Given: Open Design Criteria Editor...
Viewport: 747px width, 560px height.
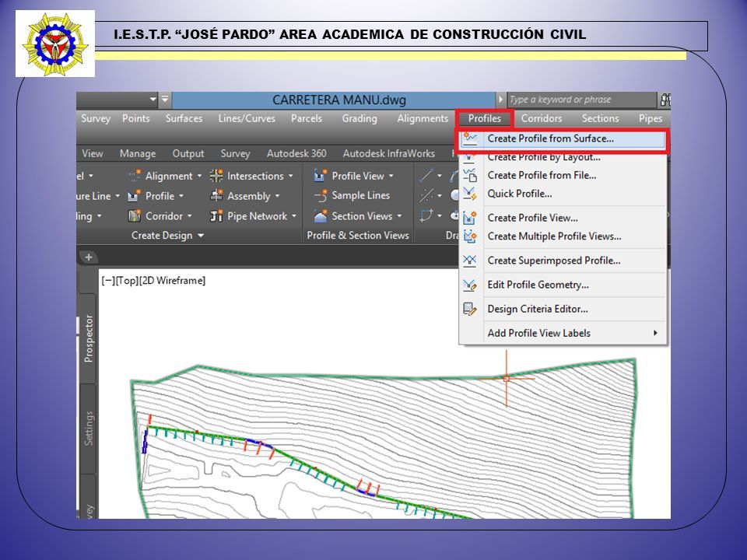Looking at the screenshot, I should pos(563,309).
